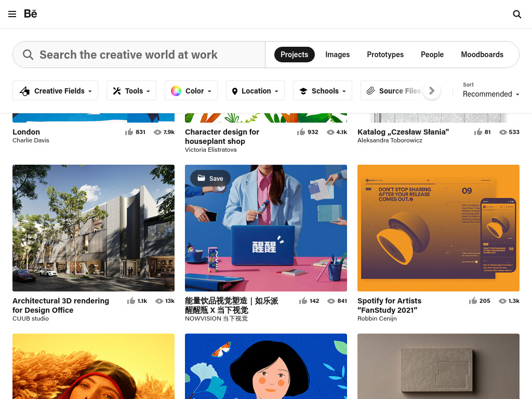Open the orange Spotify for Artists thumbnail
The image size is (532, 399).
438,228
